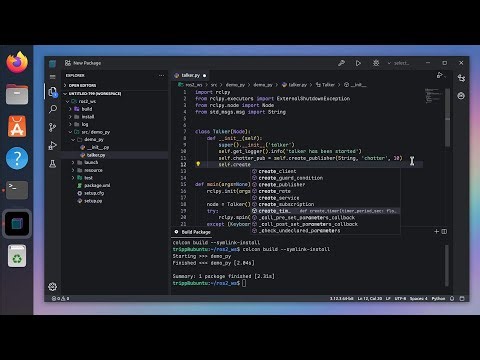Open the hamburger menu in activity bar

[53, 77]
